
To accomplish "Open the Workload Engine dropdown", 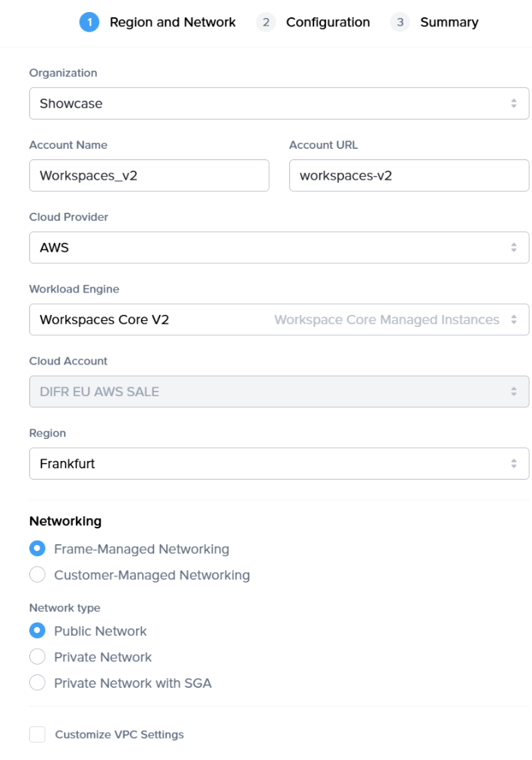I will (279, 319).
